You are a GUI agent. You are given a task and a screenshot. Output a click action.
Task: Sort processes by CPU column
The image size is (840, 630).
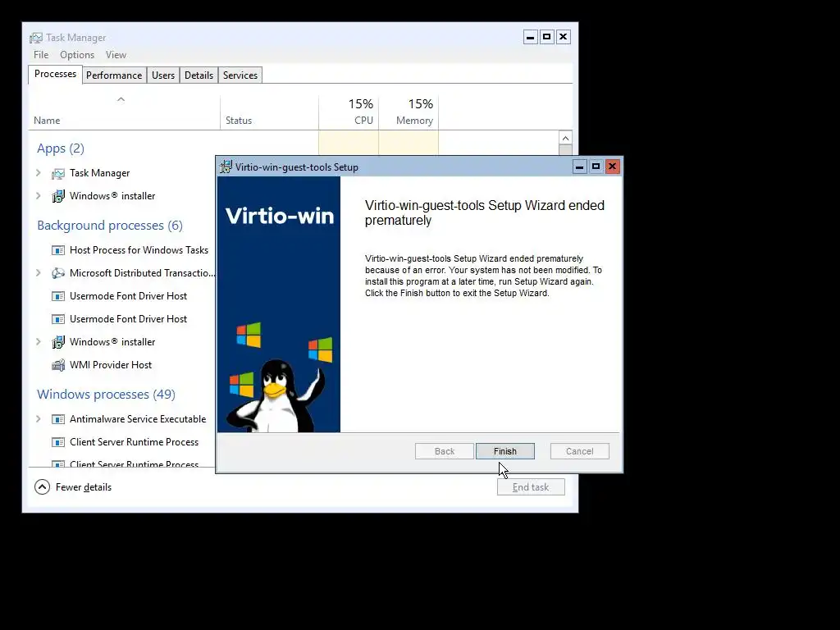pos(349,112)
